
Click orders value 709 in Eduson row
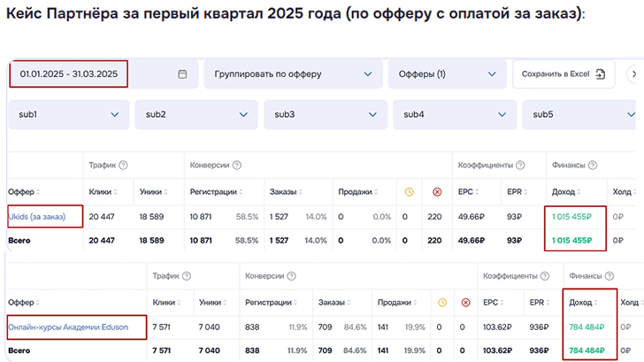pos(325,327)
